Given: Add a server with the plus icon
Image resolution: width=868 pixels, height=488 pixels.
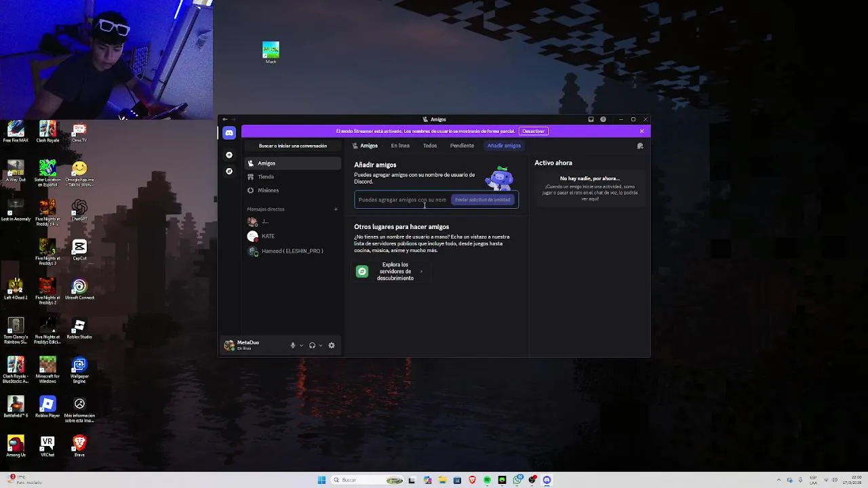Looking at the screenshot, I should point(229,155).
